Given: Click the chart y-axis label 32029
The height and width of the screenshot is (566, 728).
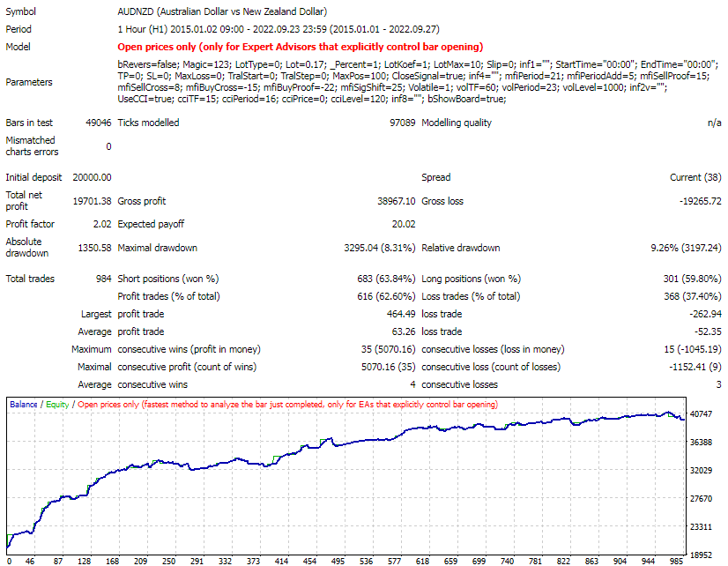Looking at the screenshot, I should tap(701, 471).
